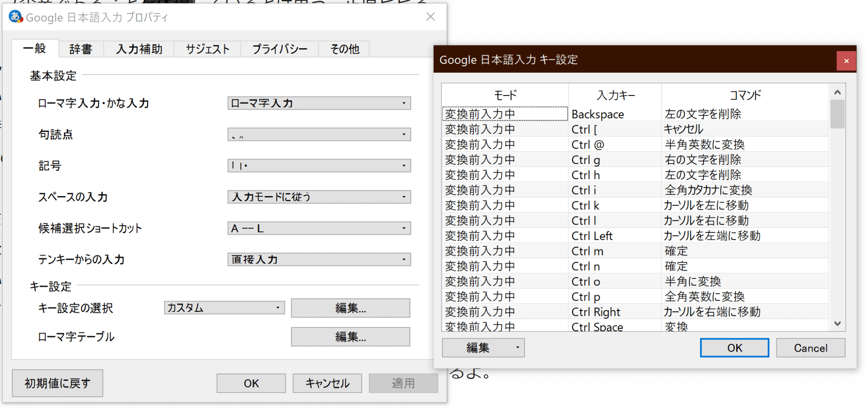The image size is (868, 409).
Task: Select the Ctrl p key cell
Action: 615,297
